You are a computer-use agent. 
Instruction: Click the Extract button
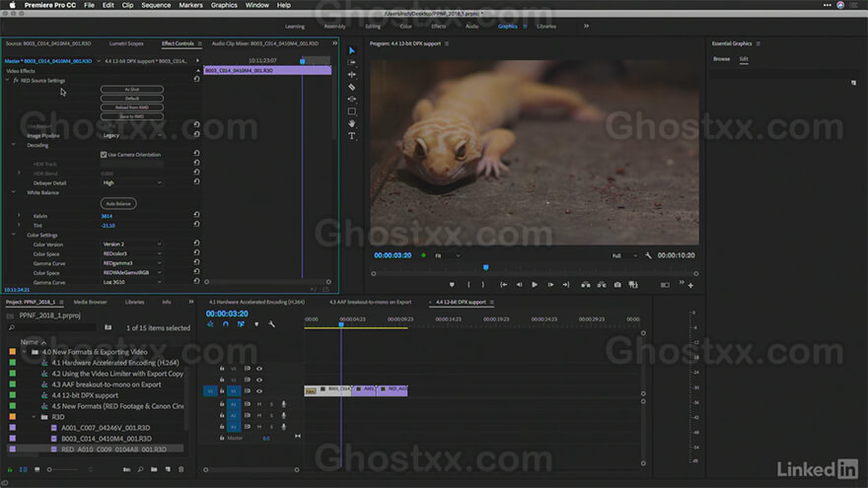coord(601,284)
